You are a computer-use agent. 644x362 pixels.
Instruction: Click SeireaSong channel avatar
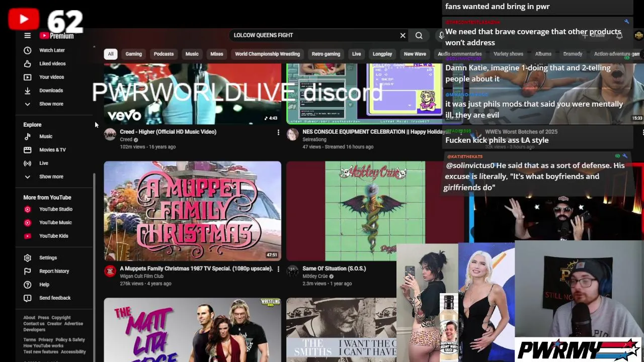pyautogui.click(x=292, y=134)
